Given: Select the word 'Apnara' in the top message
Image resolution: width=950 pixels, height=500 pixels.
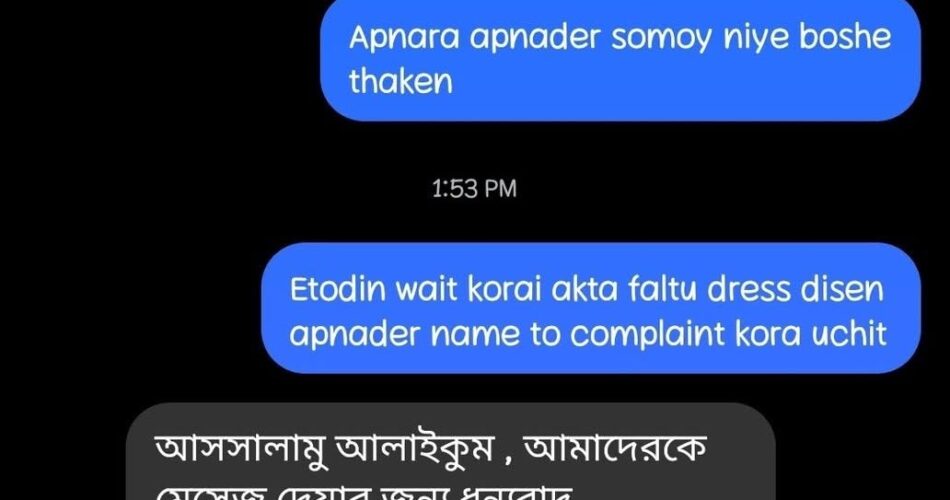Looking at the screenshot, I should click(x=404, y=38).
